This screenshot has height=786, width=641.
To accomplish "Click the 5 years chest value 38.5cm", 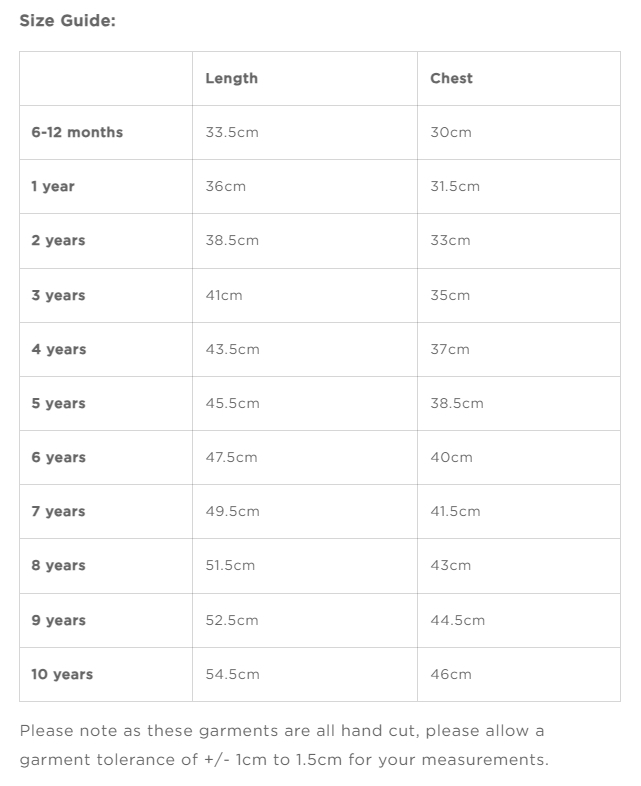I will pos(456,403).
